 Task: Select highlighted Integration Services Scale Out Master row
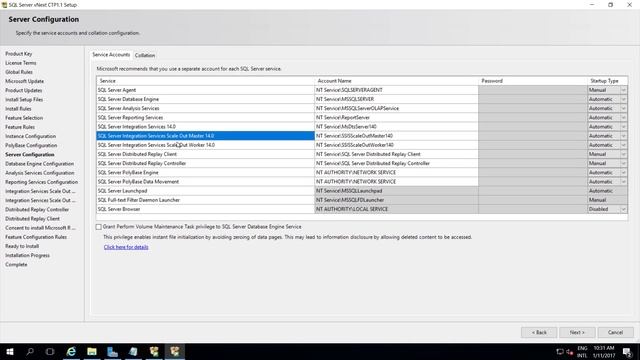(205, 136)
